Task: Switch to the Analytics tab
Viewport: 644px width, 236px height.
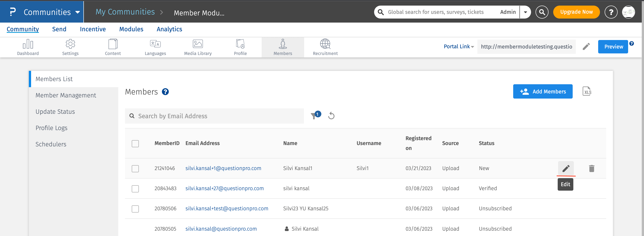Action: 169,29
